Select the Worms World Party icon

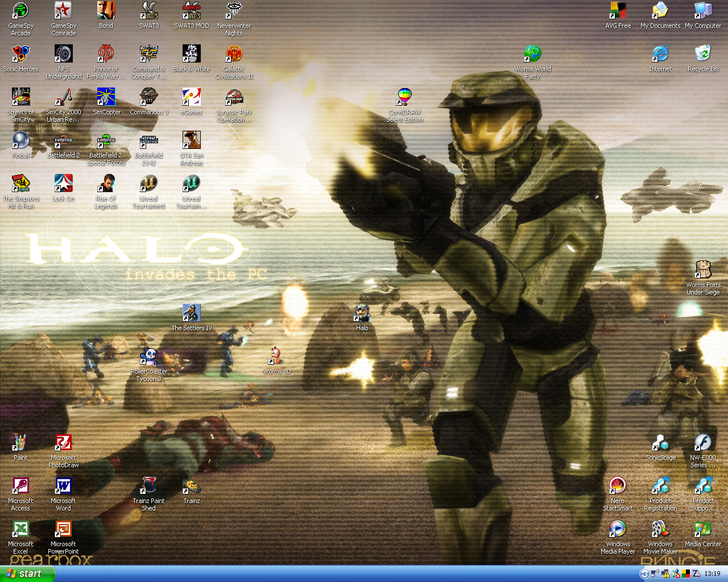[x=532, y=62]
